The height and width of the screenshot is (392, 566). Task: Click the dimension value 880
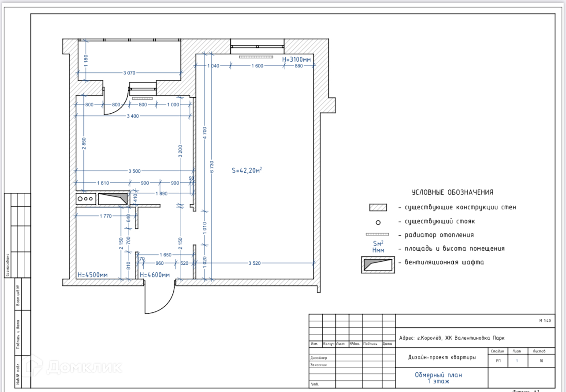pyautogui.click(x=299, y=66)
